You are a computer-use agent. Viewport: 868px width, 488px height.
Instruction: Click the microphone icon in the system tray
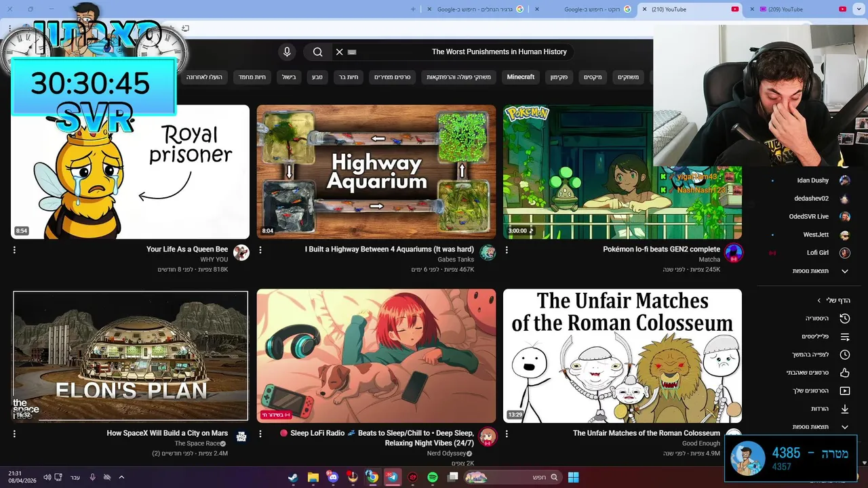point(93,477)
